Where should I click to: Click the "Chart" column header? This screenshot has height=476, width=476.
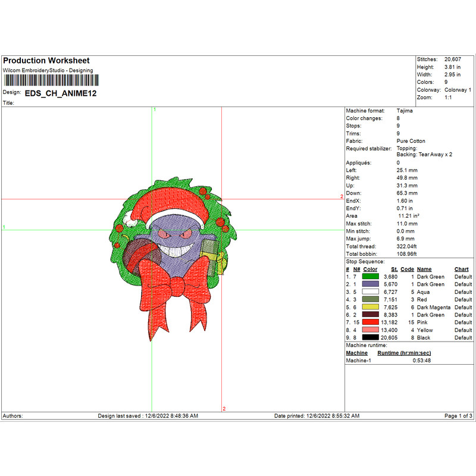click(461, 270)
